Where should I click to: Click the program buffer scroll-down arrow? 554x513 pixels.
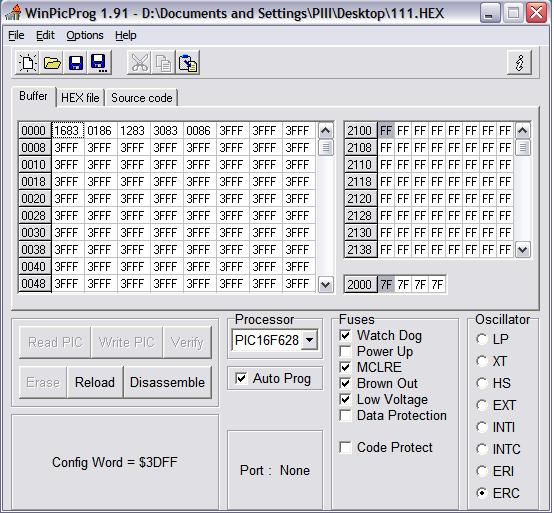[325, 284]
